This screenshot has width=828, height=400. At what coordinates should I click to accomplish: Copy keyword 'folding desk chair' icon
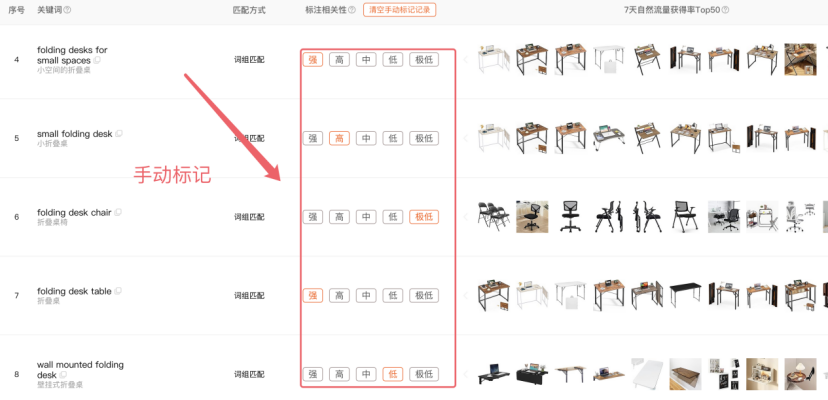click(x=118, y=212)
